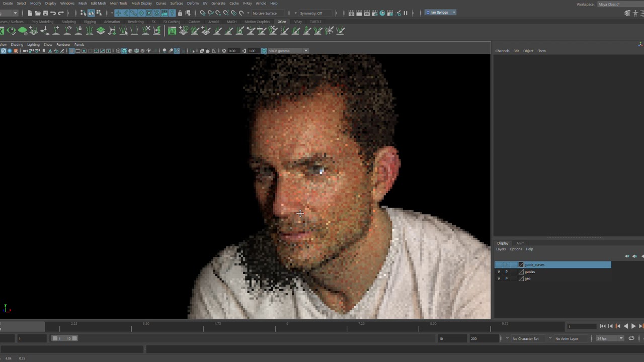This screenshot has height=362, width=644.
Task: Toggle visibility V of guides layer
Action: 499,271
